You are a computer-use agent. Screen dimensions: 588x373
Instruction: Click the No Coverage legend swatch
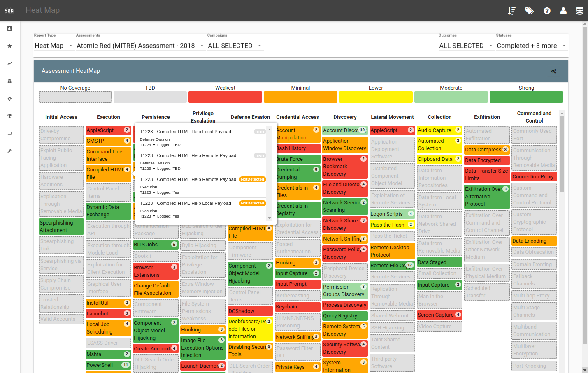click(x=75, y=97)
